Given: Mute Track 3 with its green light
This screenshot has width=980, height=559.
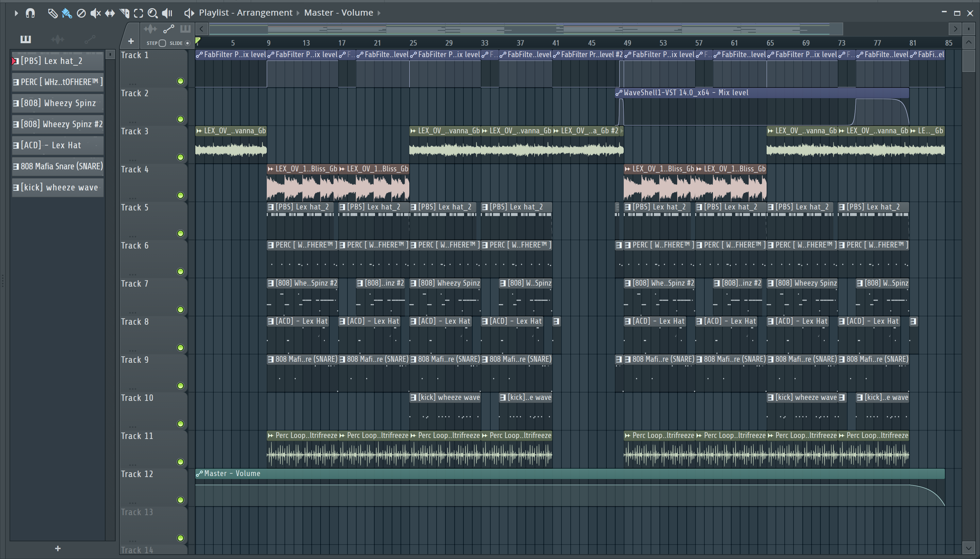Looking at the screenshot, I should (x=180, y=157).
